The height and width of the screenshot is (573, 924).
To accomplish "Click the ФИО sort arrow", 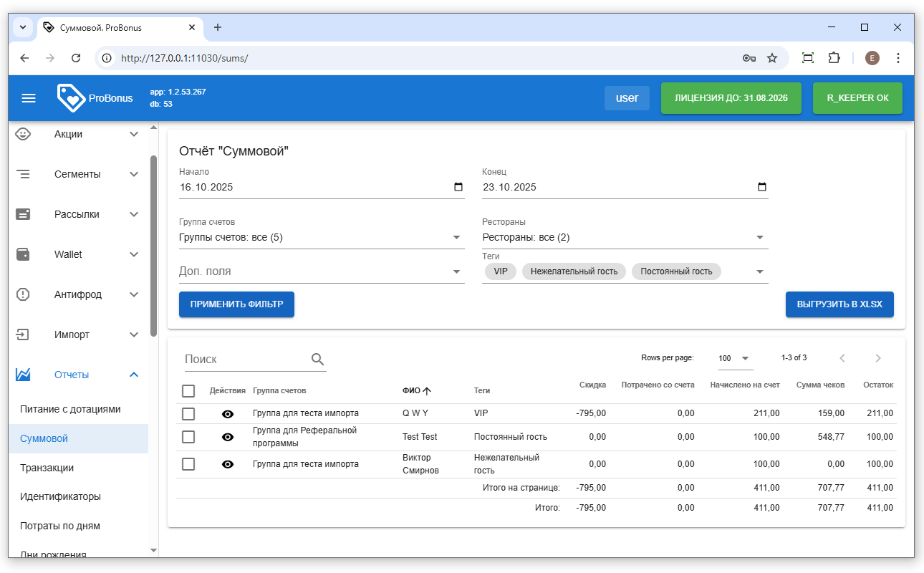I will (x=427, y=391).
